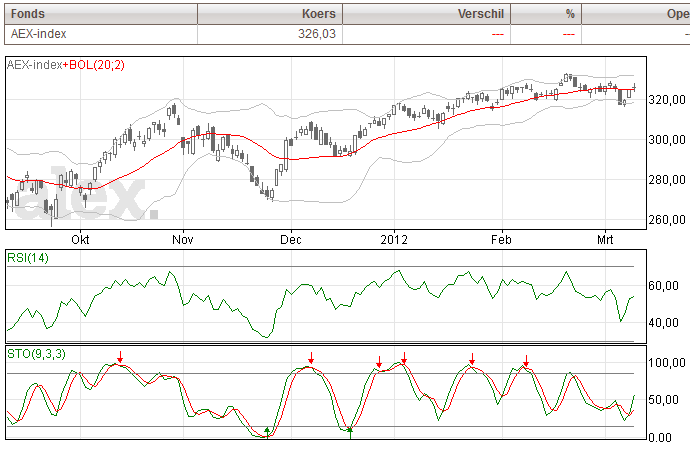Click the RSI(14) indicator label
690x450 pixels.
[28, 257]
